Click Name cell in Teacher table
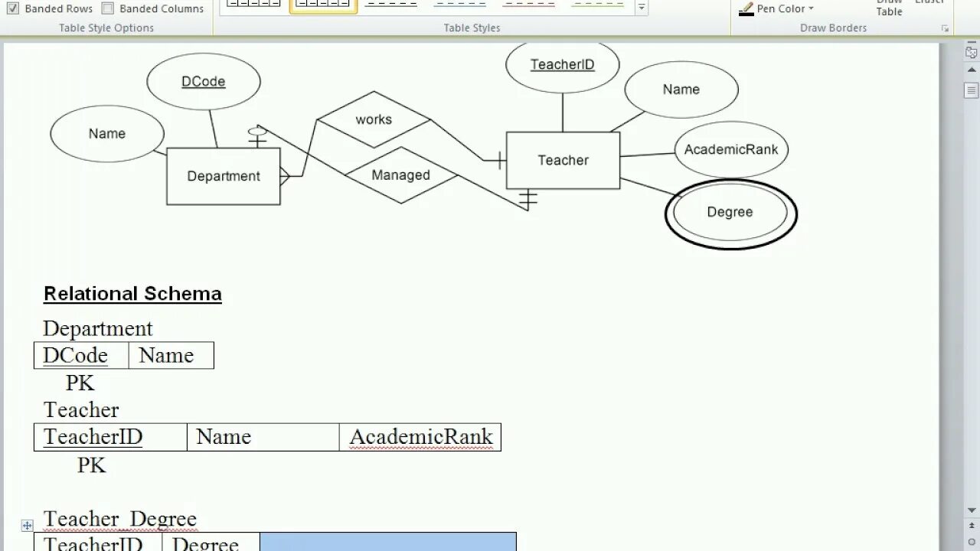 [263, 437]
